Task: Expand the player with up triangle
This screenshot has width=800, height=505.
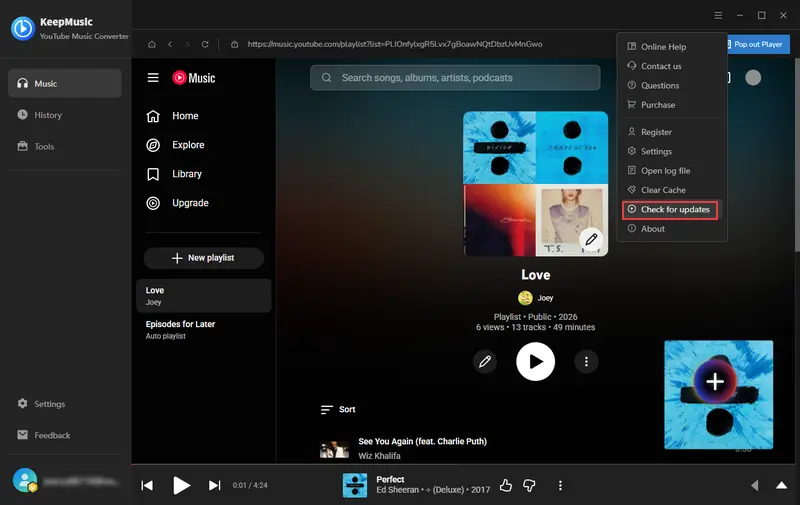Action: 781,485
